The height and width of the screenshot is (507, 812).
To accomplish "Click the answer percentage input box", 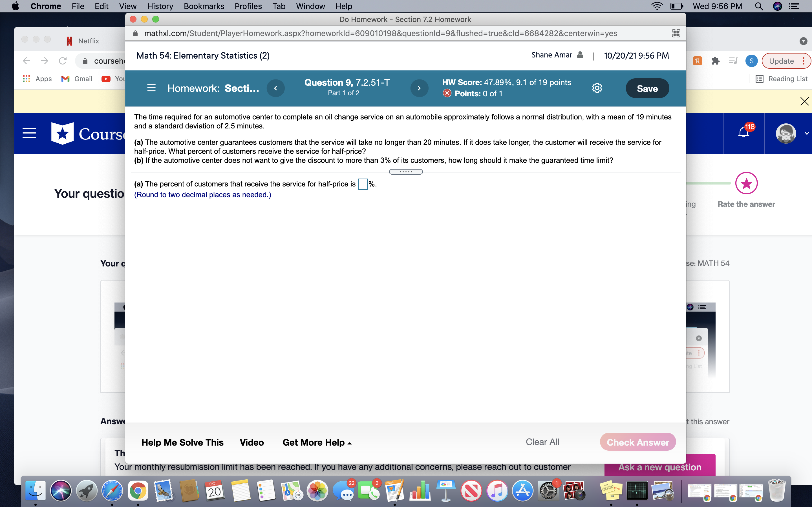I will click(x=362, y=184).
